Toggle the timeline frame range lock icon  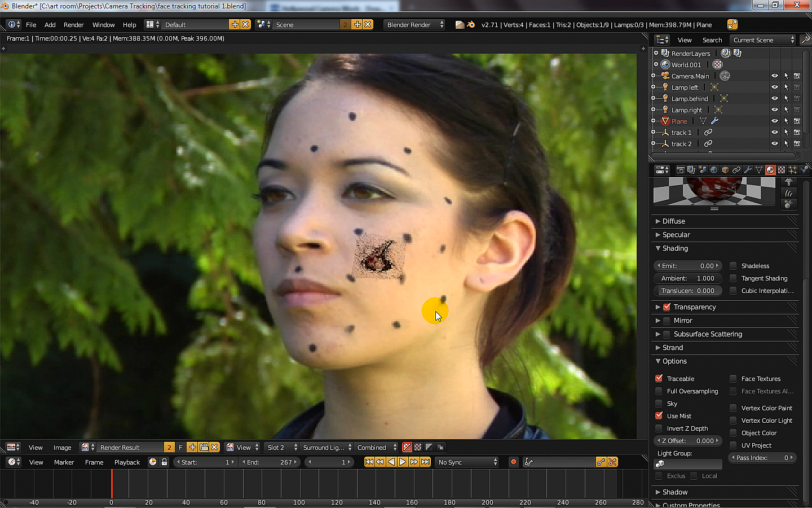pos(164,462)
